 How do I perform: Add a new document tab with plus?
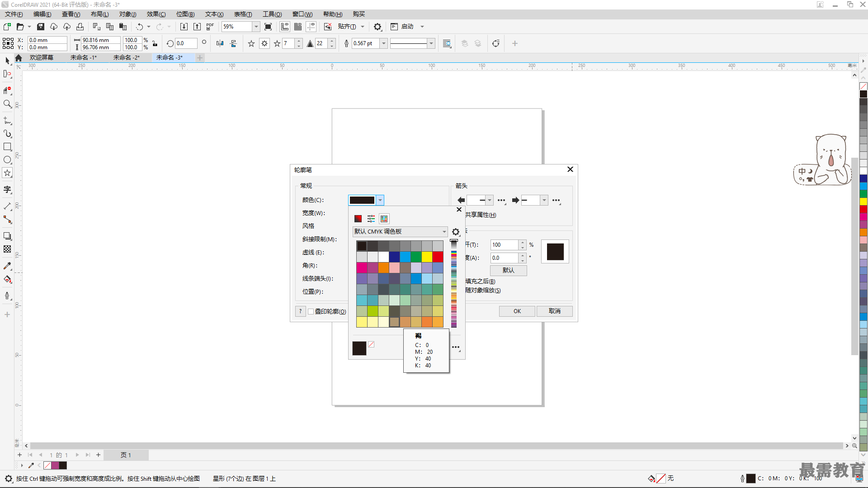click(x=200, y=57)
